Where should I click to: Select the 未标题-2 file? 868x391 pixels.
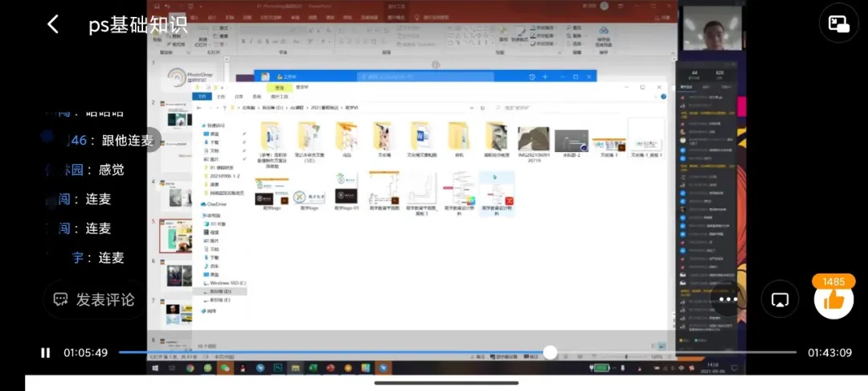click(x=571, y=143)
